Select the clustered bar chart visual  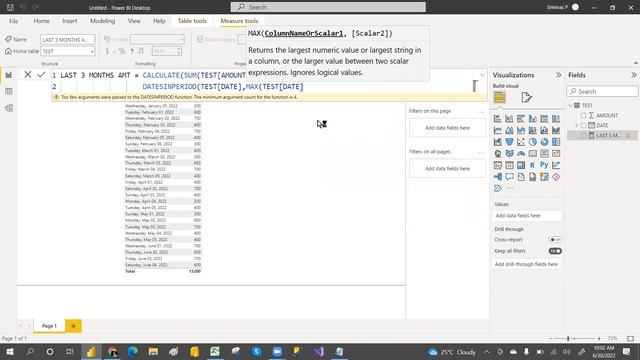click(x=521, y=119)
